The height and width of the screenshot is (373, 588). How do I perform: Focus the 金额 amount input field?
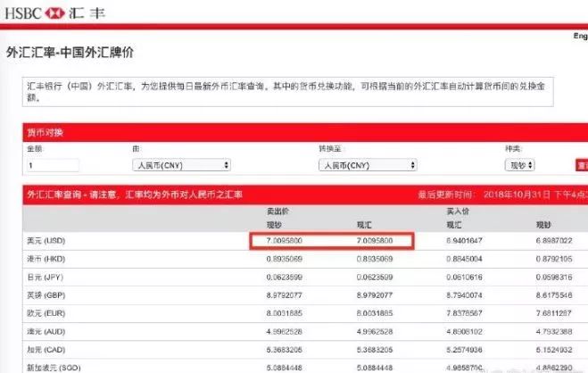[x=53, y=165]
